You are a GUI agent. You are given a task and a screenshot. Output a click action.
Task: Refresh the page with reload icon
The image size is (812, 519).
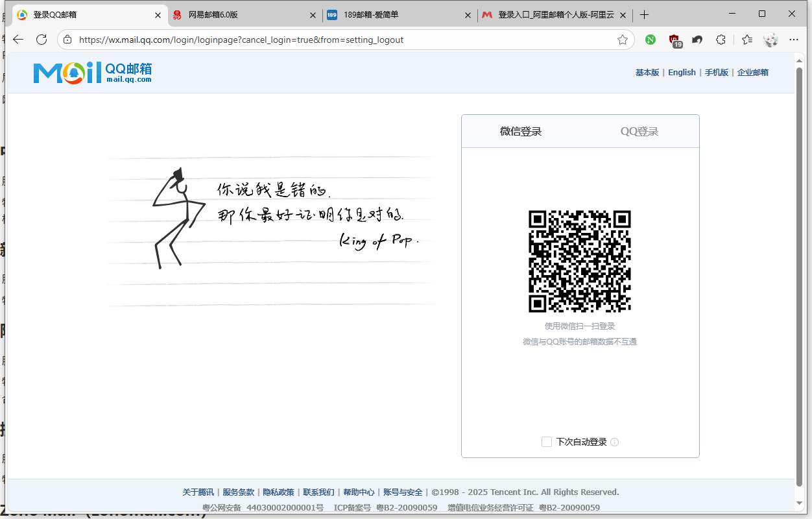[42, 40]
